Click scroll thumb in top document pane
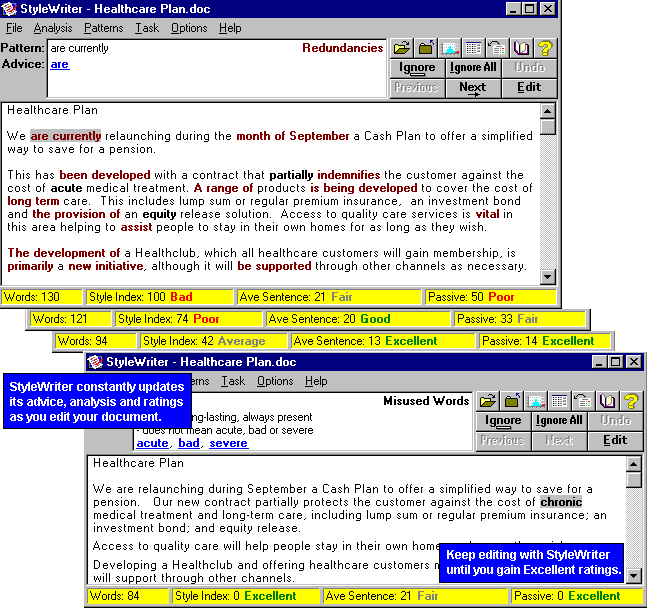The width and height of the screenshot is (647, 608). click(x=548, y=127)
